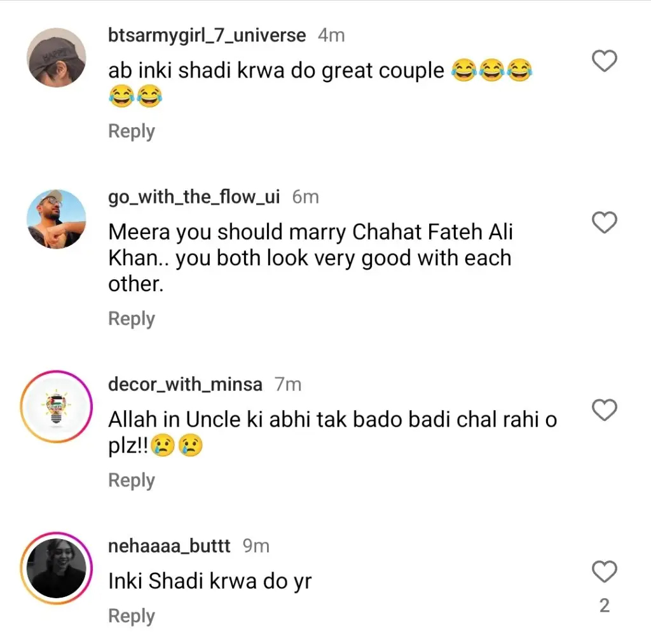This screenshot has height=644, width=651.
Task: Open go_with_the_flow_ui's profile picture
Action: click(57, 219)
